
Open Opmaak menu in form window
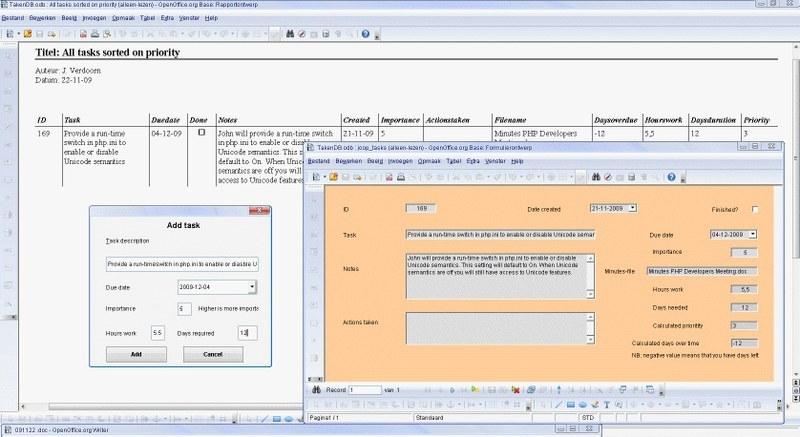[x=429, y=161]
